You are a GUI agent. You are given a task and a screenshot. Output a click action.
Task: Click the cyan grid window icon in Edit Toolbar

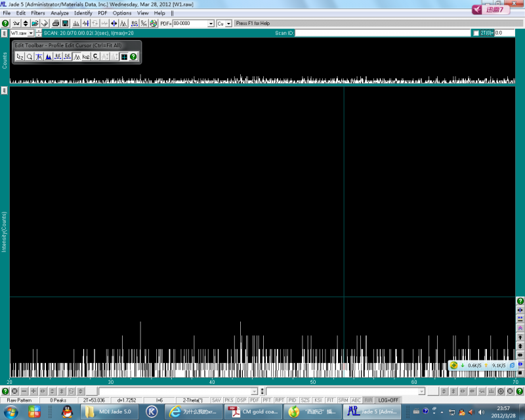coord(124,56)
